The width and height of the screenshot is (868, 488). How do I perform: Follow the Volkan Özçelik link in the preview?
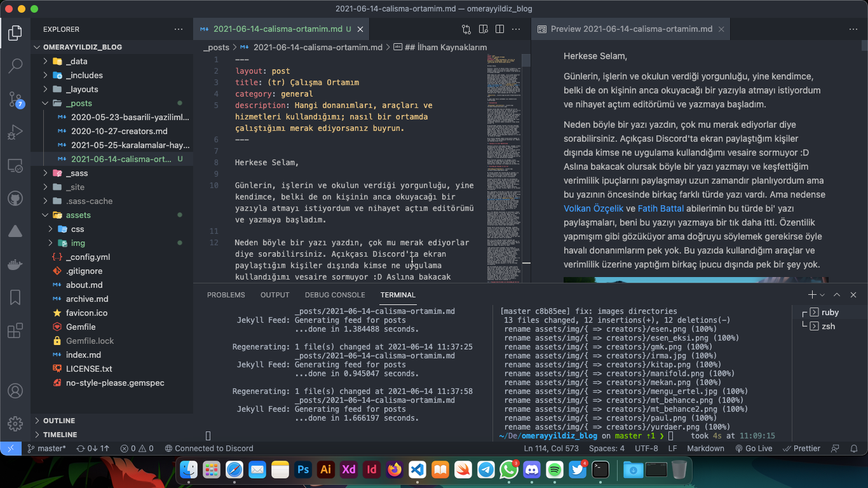pyautogui.click(x=593, y=208)
